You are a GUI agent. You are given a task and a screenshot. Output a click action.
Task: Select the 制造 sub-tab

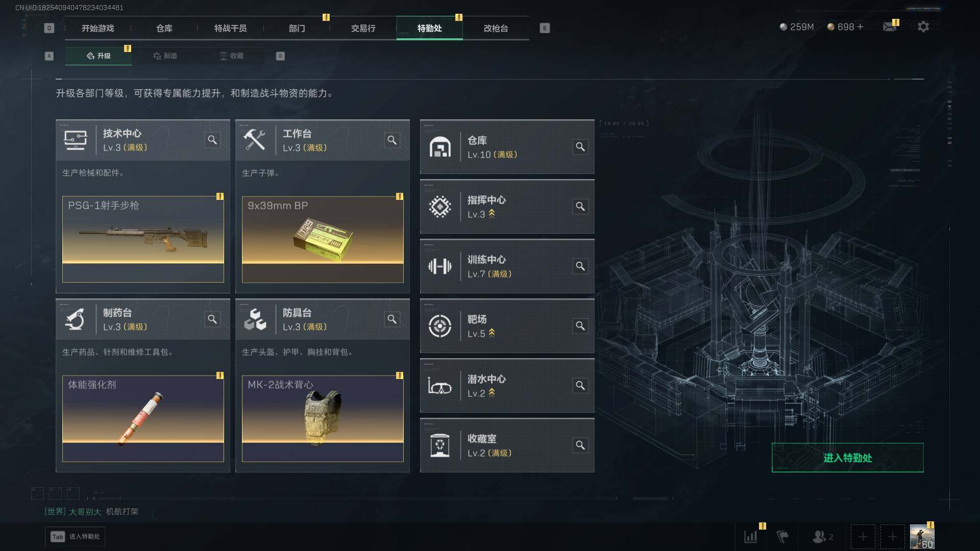(165, 56)
